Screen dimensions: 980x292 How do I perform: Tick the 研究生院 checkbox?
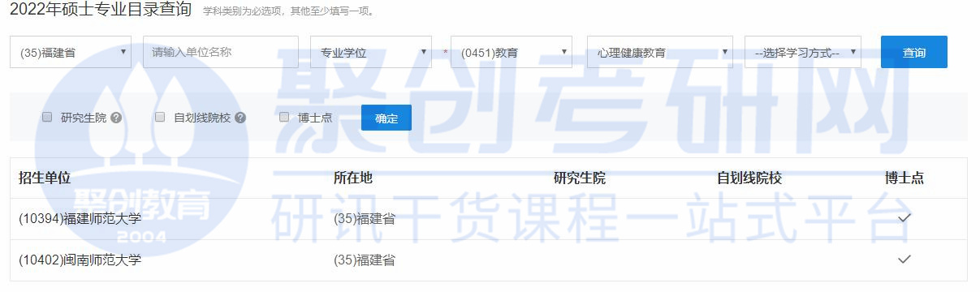pos(47,117)
